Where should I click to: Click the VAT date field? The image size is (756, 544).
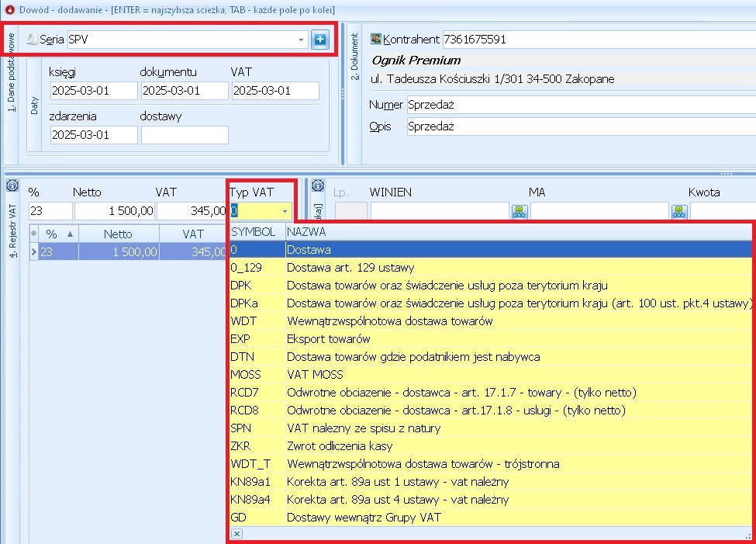[275, 91]
